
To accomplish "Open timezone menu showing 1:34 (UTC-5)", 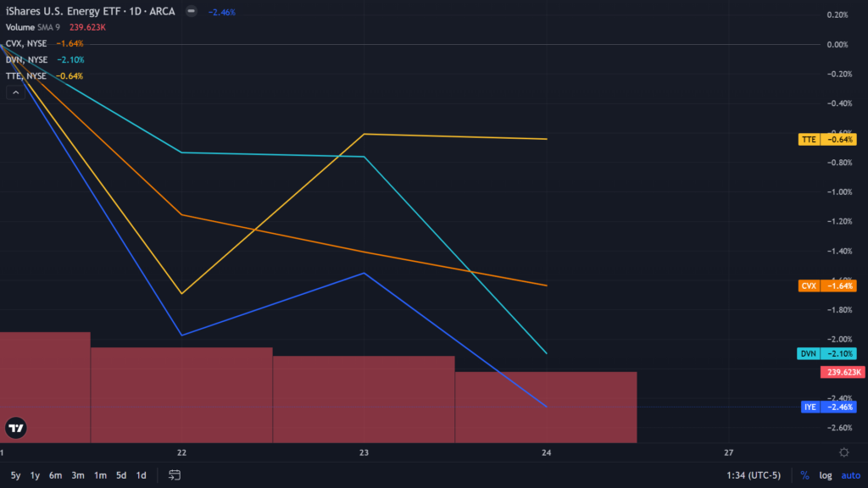I will tap(753, 475).
